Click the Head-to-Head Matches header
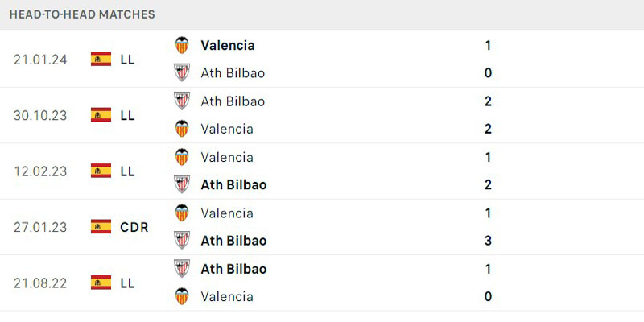 pyautogui.click(x=82, y=14)
